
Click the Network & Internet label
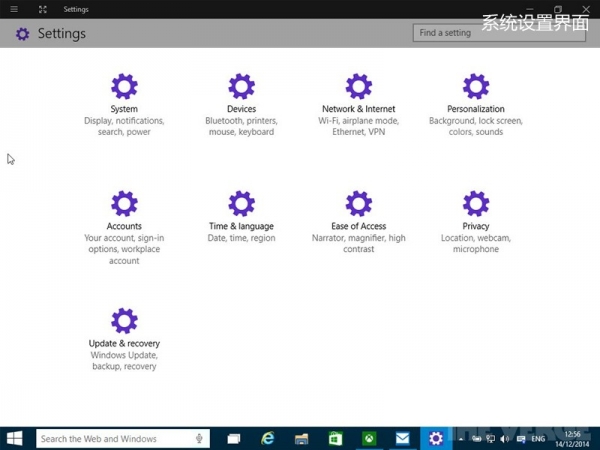[x=359, y=109]
